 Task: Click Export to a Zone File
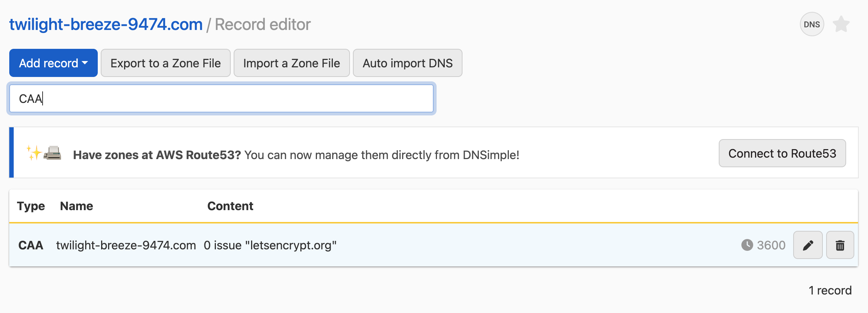(x=166, y=63)
